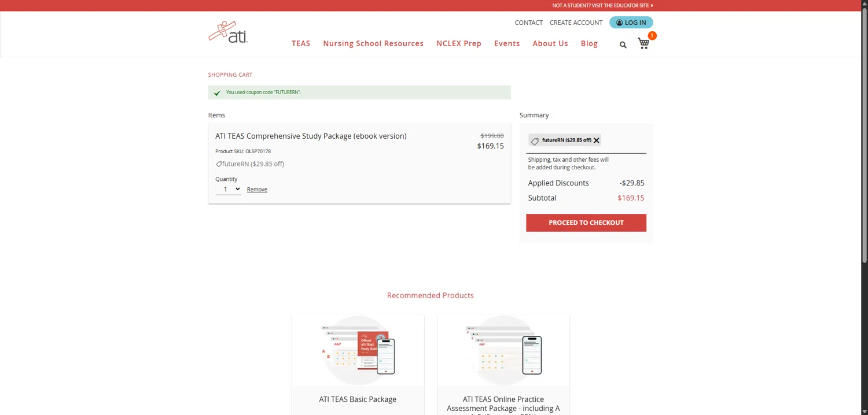Image resolution: width=868 pixels, height=415 pixels.
Task: Open the ATI TEAS Basic Package thumbnail
Action: [x=358, y=350]
